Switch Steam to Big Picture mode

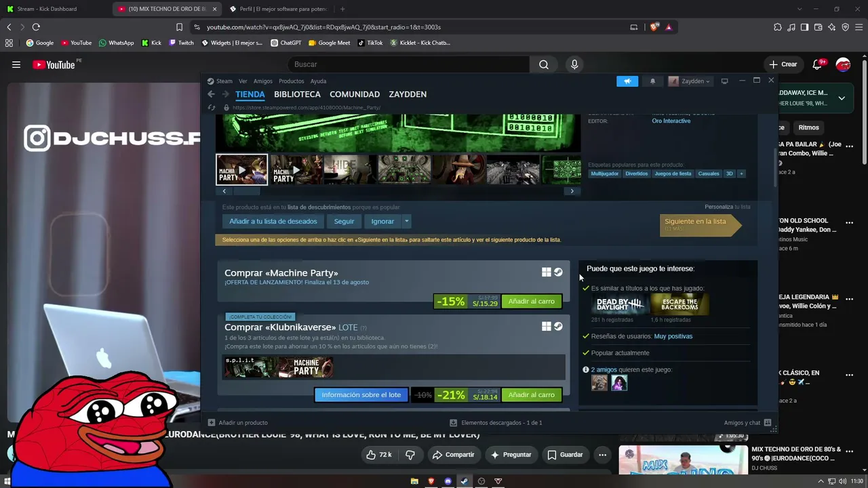click(x=724, y=81)
